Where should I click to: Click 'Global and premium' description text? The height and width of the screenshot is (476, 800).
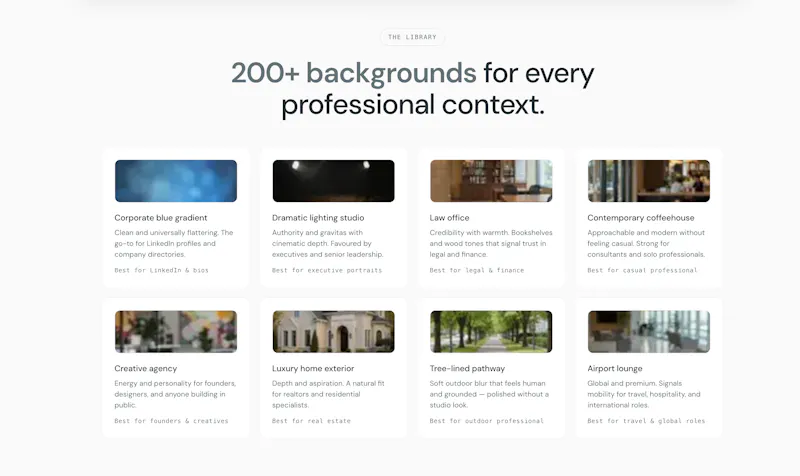click(644, 394)
